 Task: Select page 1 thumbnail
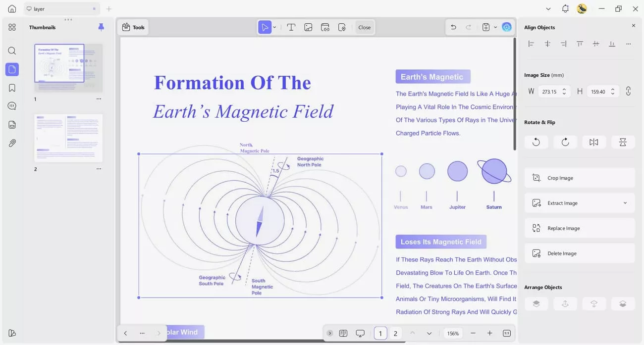[x=68, y=68]
